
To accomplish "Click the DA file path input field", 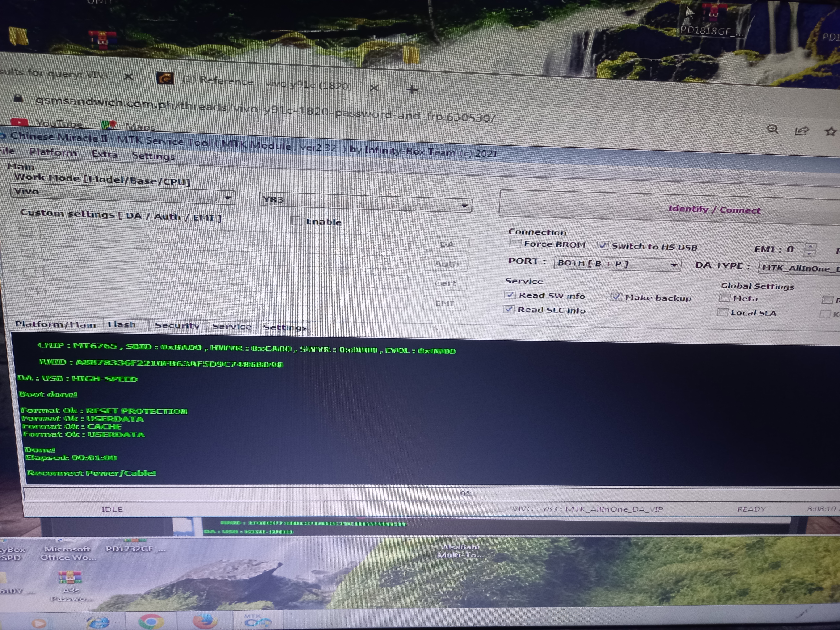I will [225, 237].
